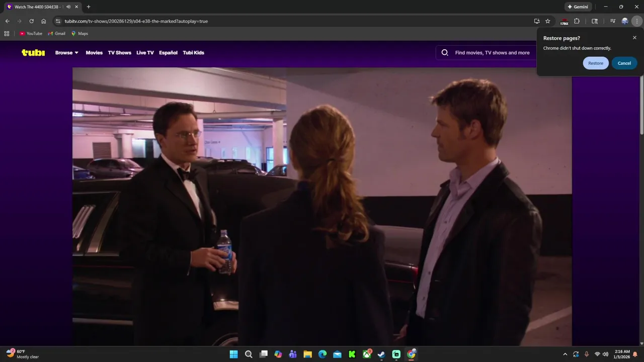Switch to Chrome on taskbar

click(x=411, y=354)
